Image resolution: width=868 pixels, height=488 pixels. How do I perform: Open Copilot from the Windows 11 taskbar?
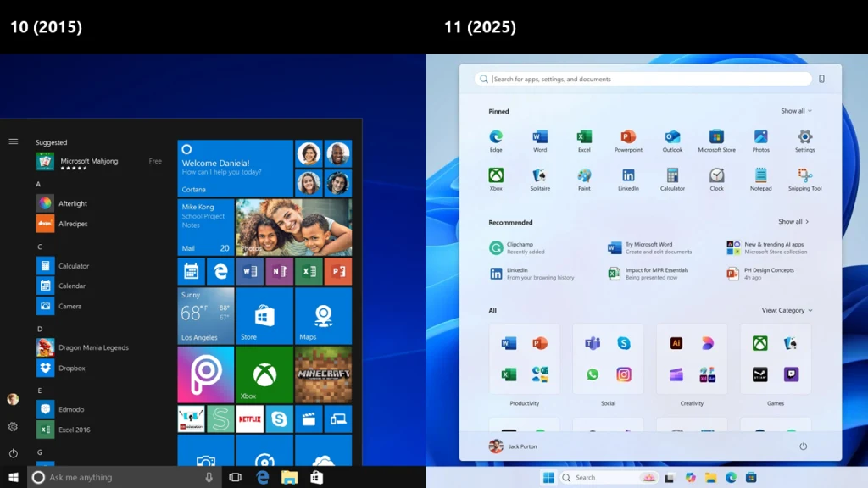coord(690,478)
